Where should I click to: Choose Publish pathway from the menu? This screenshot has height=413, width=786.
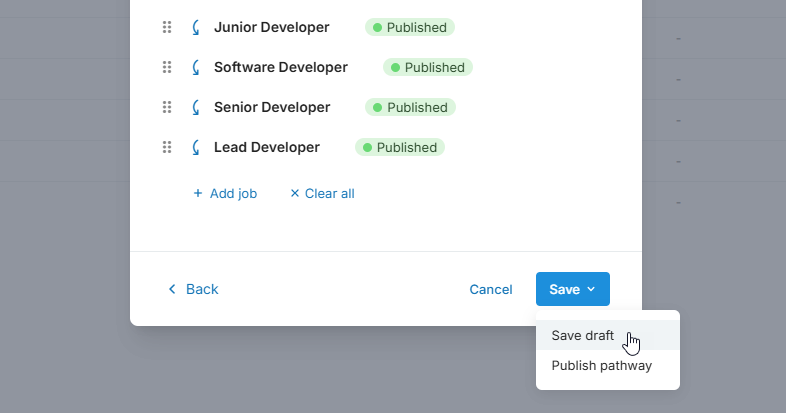pos(608,365)
